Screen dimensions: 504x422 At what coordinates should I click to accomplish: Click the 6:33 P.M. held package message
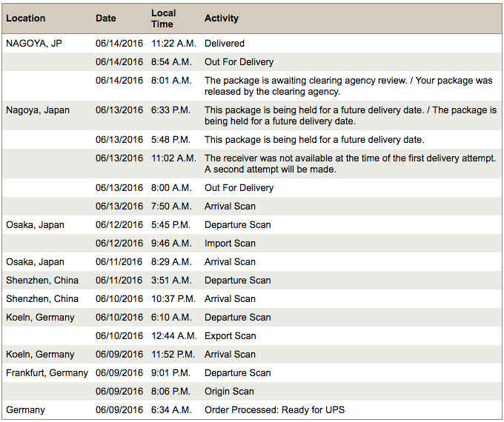[350, 115]
